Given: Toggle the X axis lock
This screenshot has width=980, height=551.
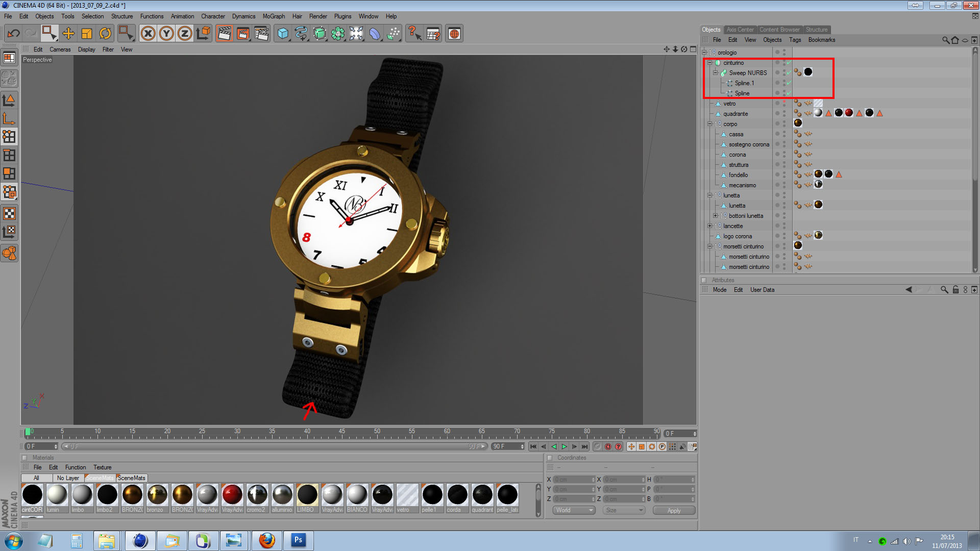Looking at the screenshot, I should (148, 34).
